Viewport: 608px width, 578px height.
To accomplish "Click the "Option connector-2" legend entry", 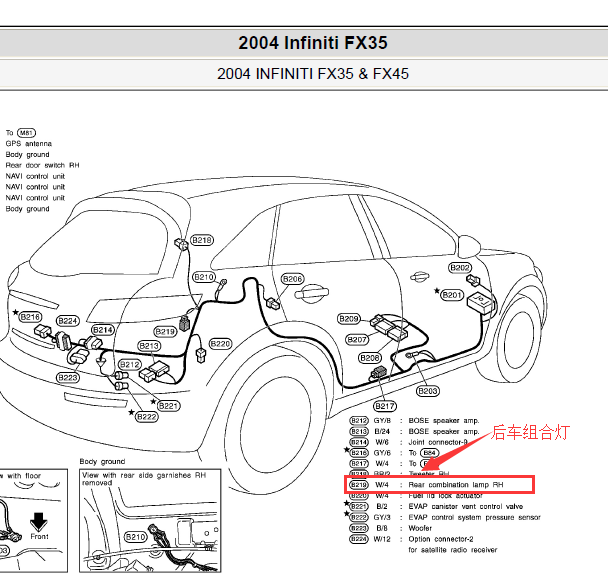I will pyautogui.click(x=441, y=539).
